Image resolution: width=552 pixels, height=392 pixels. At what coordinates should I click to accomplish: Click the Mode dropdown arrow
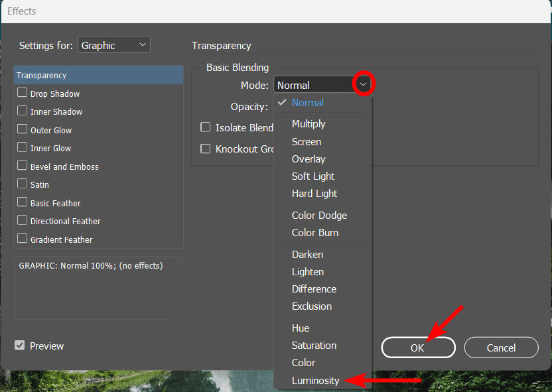364,85
